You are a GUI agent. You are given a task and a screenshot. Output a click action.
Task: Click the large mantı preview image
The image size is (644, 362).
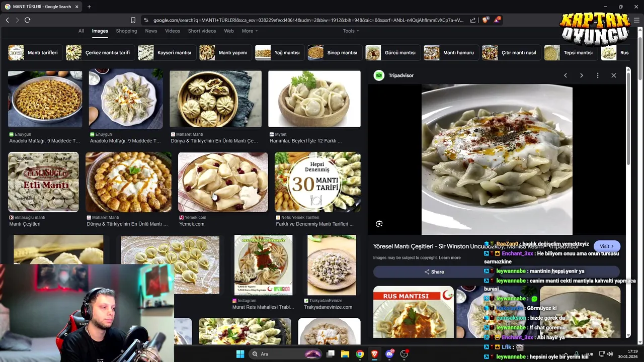[x=497, y=160]
